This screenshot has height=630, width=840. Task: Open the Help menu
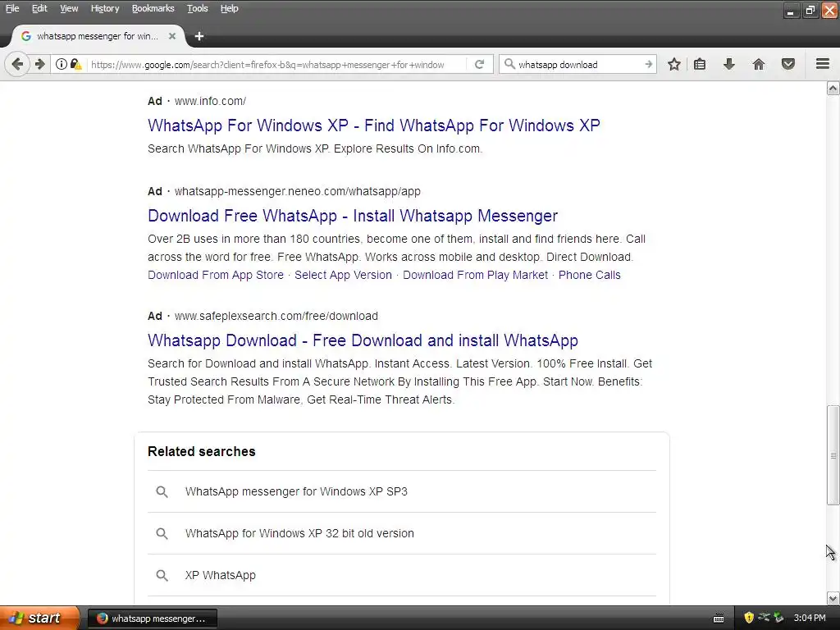tap(230, 8)
